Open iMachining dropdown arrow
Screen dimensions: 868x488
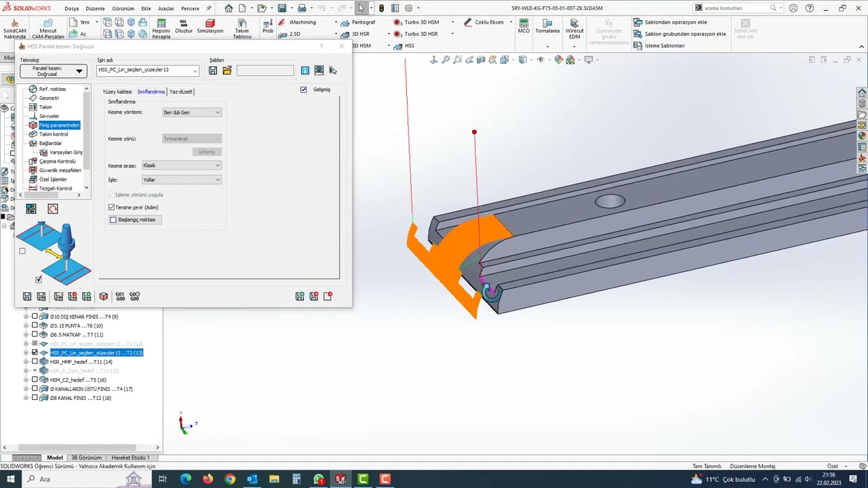336,22
